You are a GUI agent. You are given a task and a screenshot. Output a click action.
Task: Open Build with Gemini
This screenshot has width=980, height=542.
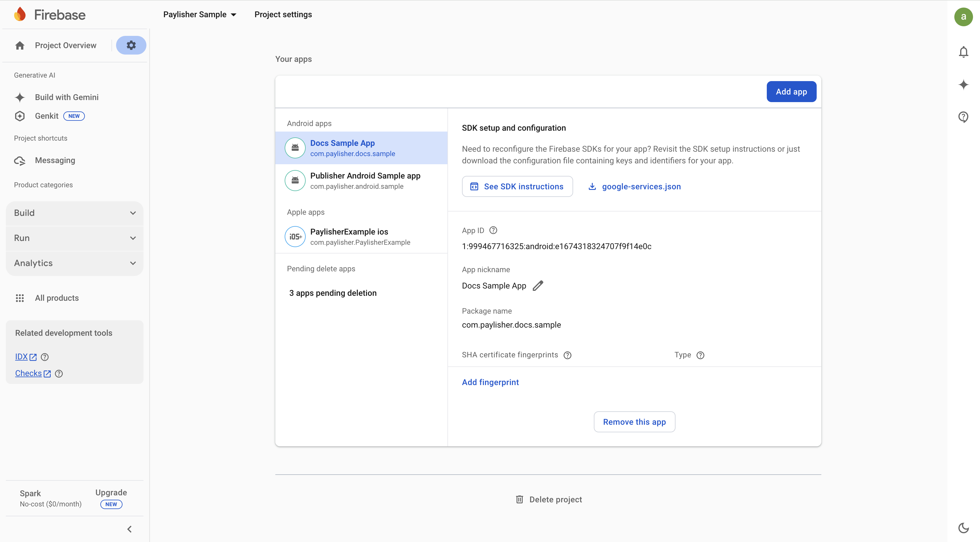[x=66, y=97]
